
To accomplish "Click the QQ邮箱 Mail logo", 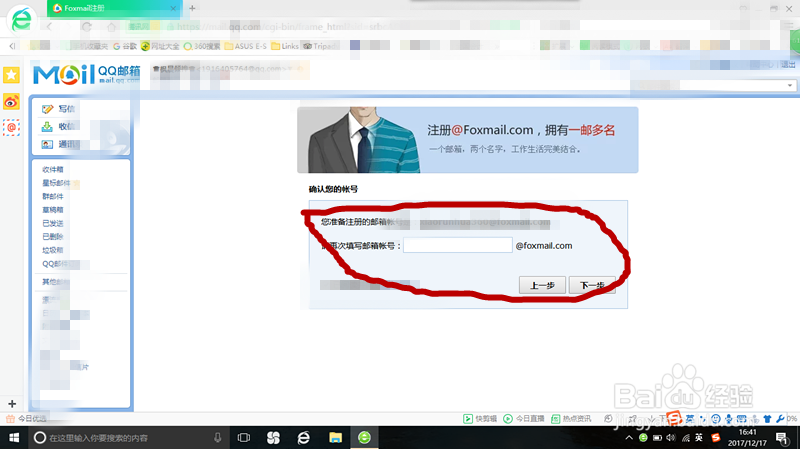I will tap(86, 74).
